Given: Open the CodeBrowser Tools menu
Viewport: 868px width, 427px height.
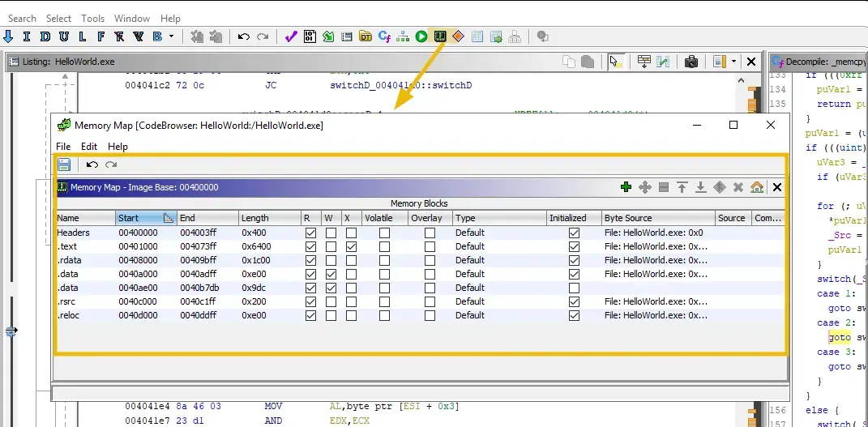Looking at the screenshot, I should pos(93,19).
